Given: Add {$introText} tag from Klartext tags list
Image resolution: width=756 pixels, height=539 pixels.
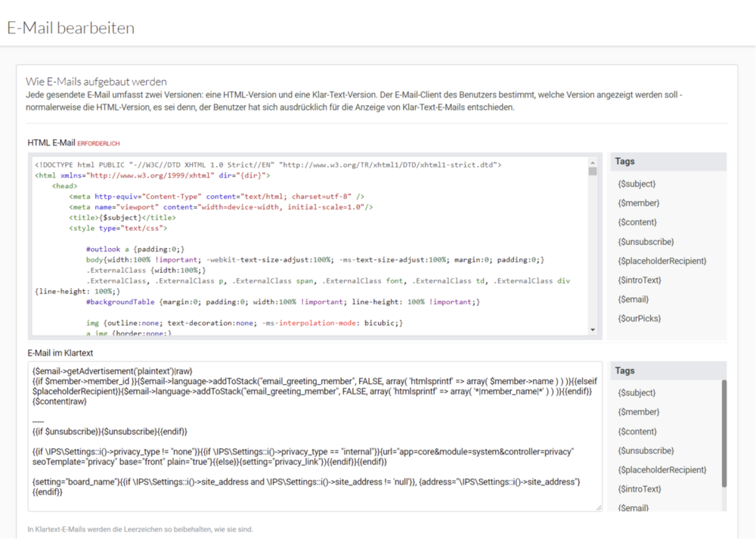Looking at the screenshot, I should (639, 489).
